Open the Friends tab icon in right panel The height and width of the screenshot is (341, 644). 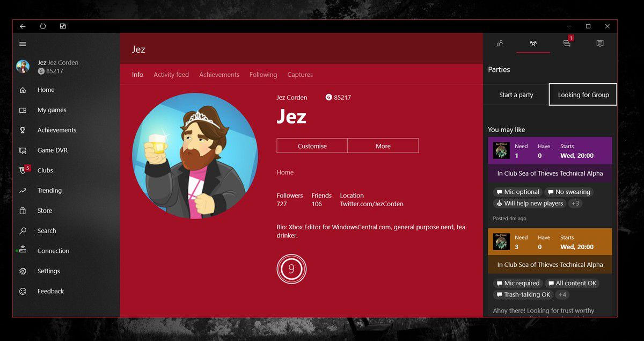(x=500, y=43)
